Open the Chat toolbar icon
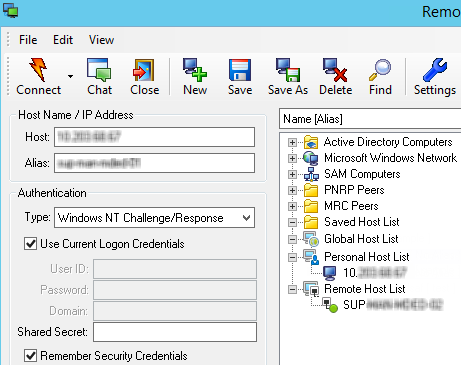 coord(99,70)
